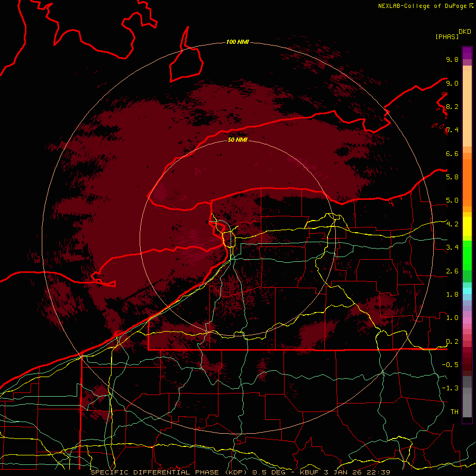Click the -0.5 value on the color scale
Screen dimensions: 476x476
[x=450, y=364]
